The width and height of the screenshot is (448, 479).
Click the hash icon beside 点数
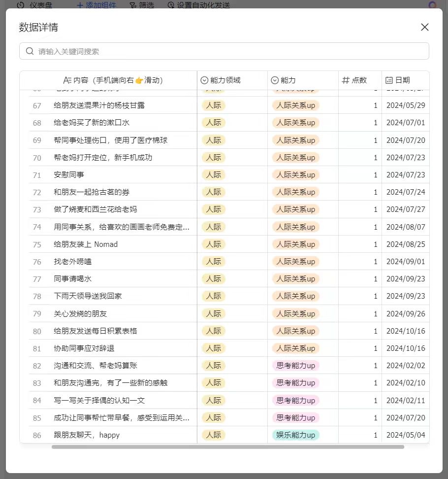345,80
